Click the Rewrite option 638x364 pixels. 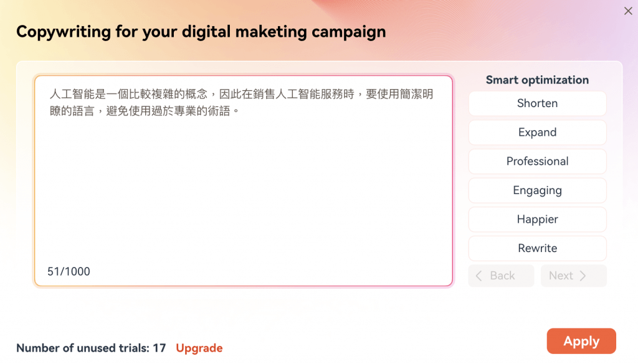pos(537,248)
